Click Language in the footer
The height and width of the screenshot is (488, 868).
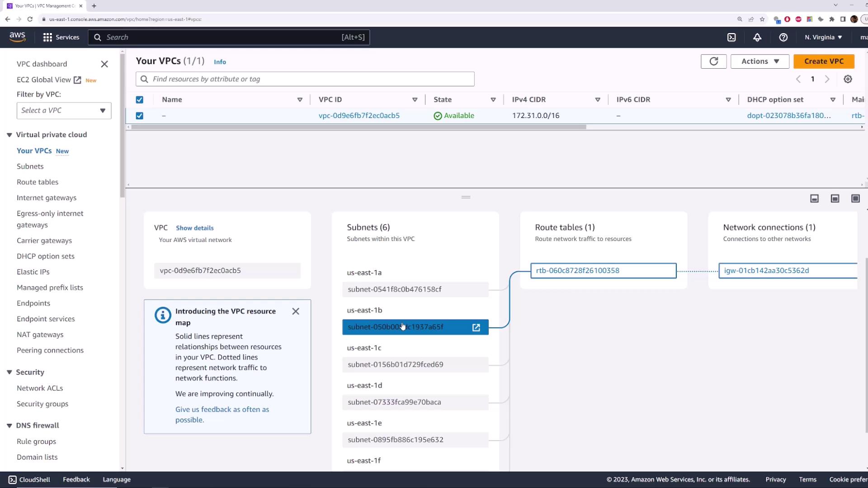pyautogui.click(x=117, y=480)
